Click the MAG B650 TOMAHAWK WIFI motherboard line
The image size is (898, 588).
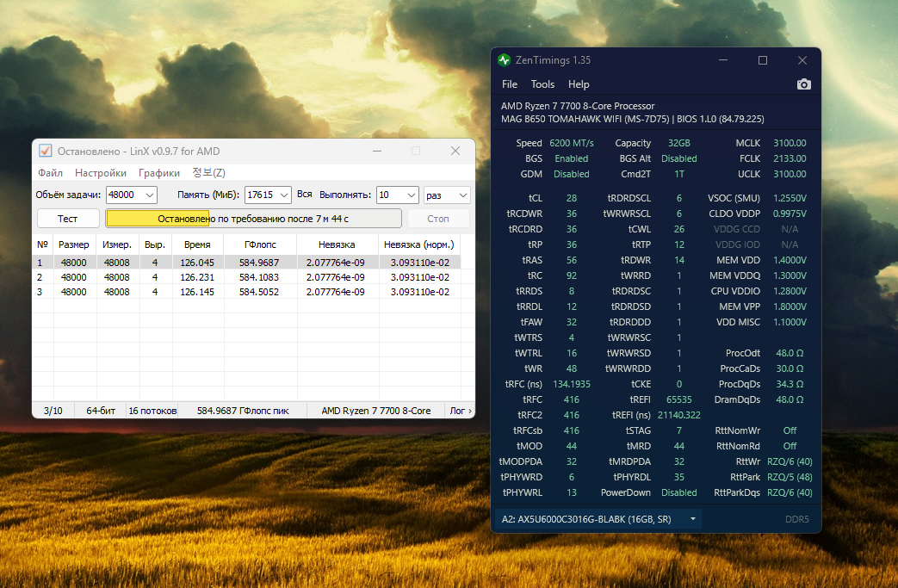click(x=632, y=119)
